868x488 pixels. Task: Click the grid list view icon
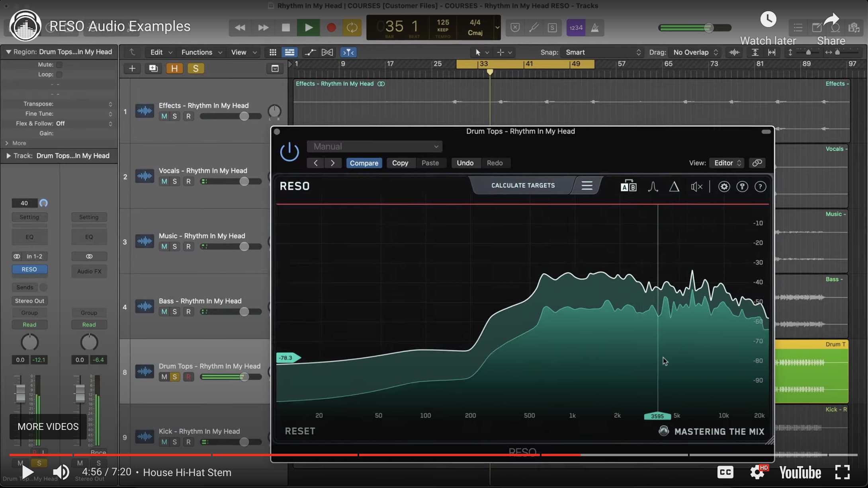(273, 52)
